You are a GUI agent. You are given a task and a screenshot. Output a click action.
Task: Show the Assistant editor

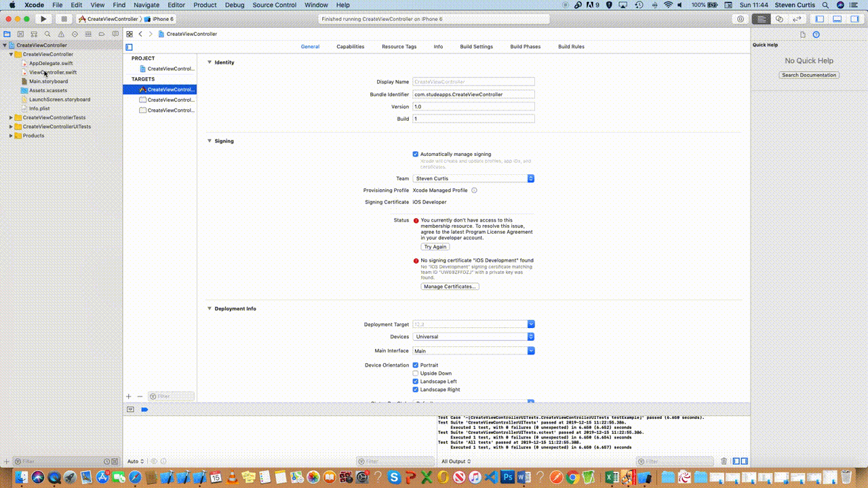point(779,19)
